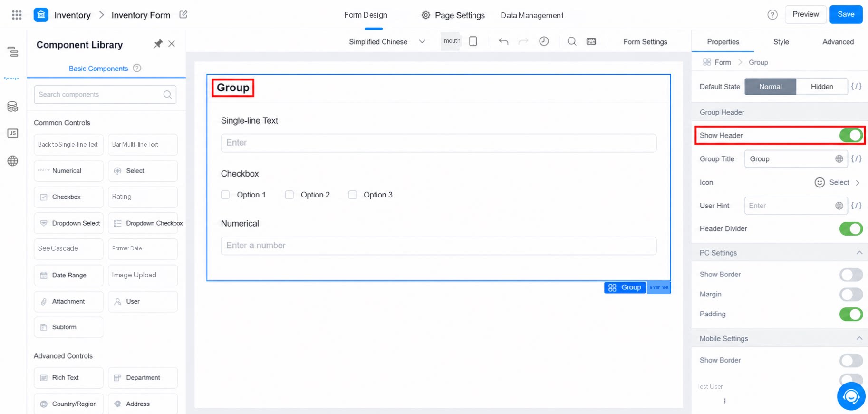Toggle the Show Header switch off
The width and height of the screenshot is (868, 414).
point(851,135)
